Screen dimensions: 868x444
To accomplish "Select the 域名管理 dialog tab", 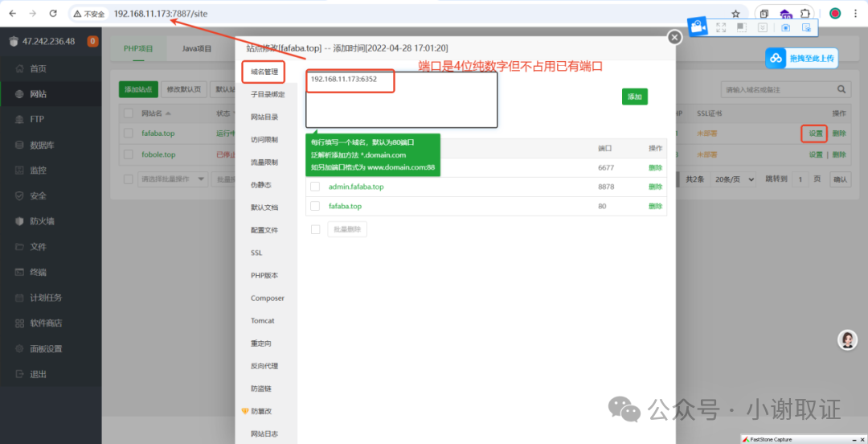I will 264,72.
